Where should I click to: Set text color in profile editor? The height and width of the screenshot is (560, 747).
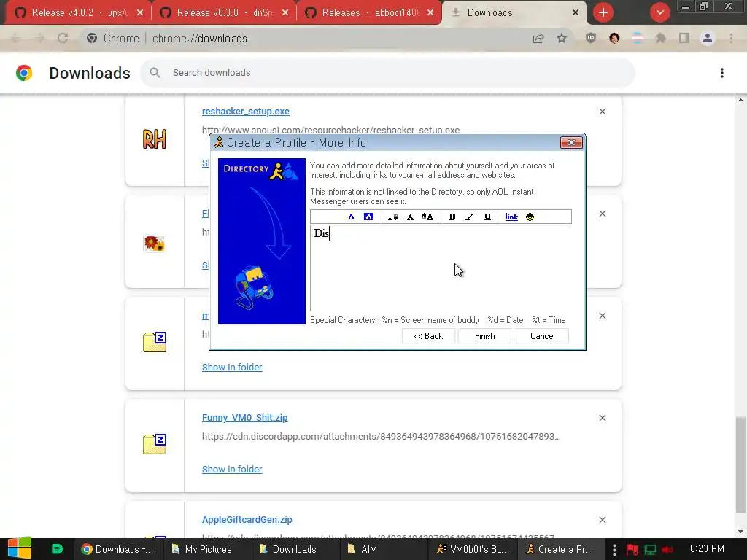(x=351, y=217)
